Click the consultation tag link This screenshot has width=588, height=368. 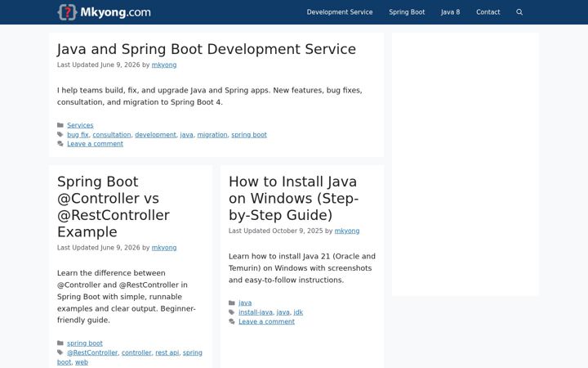112,134
